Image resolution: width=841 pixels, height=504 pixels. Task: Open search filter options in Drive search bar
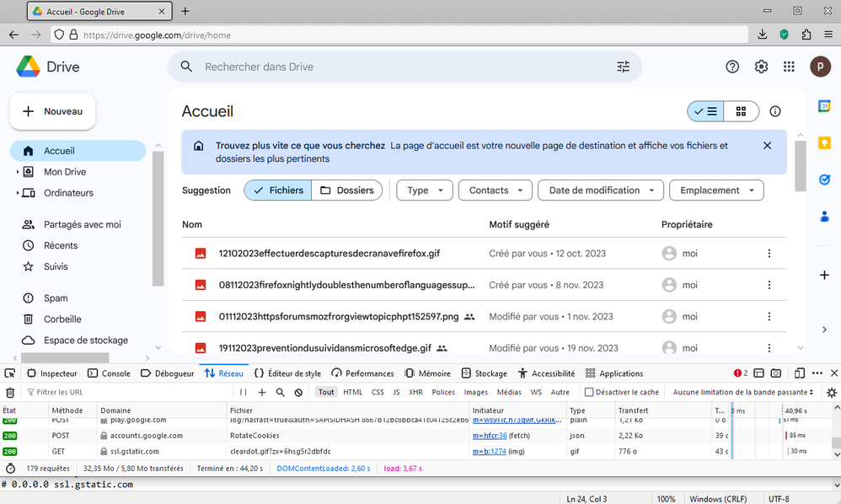(623, 67)
